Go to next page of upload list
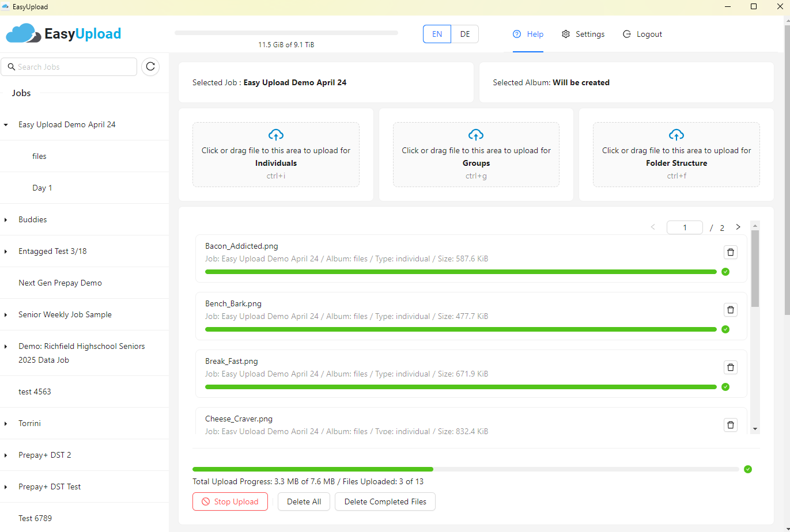The width and height of the screenshot is (790, 532). tap(738, 227)
